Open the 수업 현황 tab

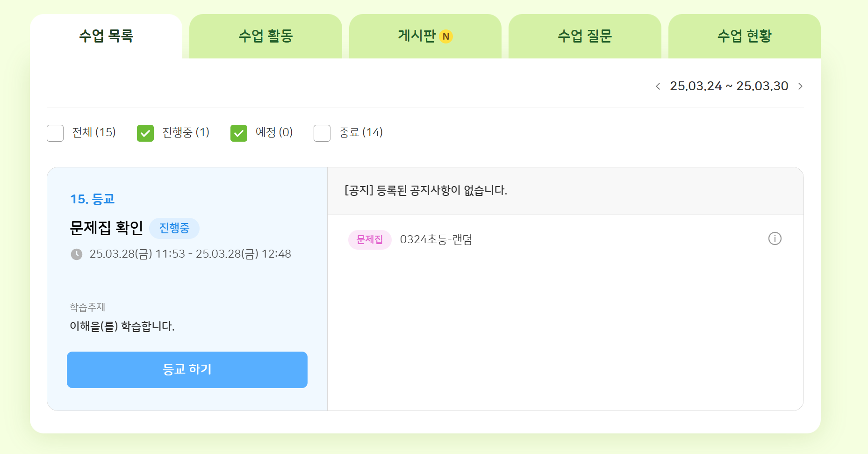[x=744, y=36]
